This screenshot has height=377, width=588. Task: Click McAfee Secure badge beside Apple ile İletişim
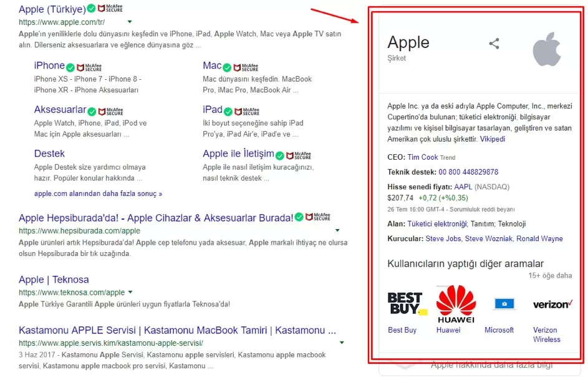coord(299,155)
